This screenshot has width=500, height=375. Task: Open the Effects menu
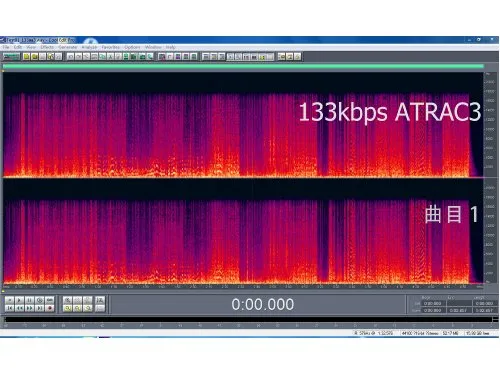(x=47, y=47)
